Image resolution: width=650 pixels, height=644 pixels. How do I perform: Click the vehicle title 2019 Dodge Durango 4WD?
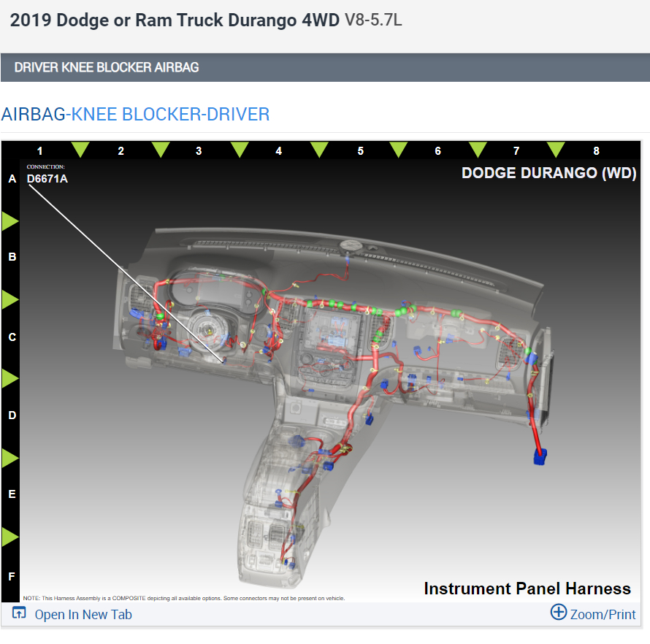pyautogui.click(x=206, y=20)
